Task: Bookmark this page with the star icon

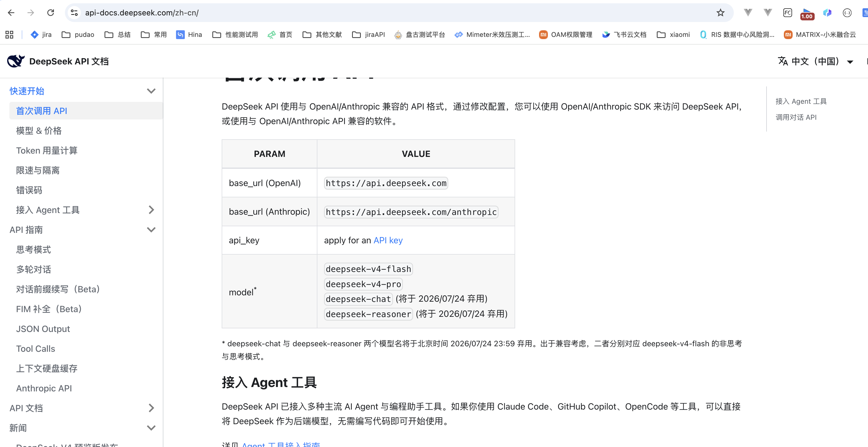Action: point(720,13)
